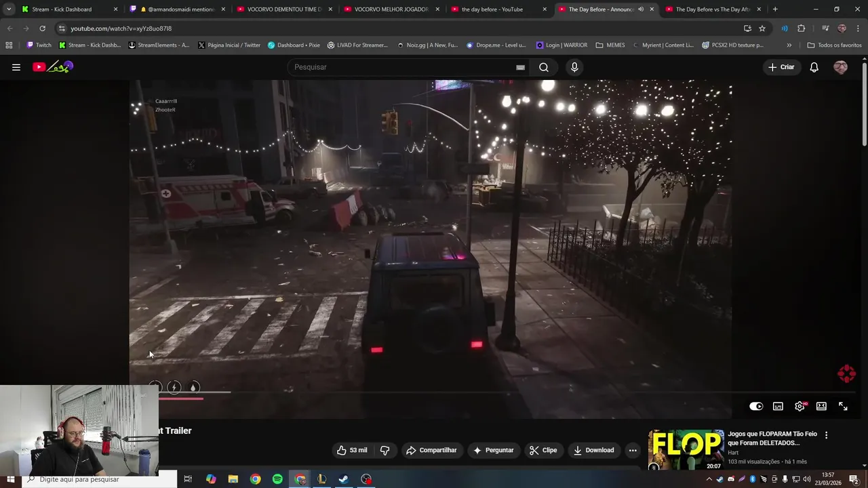The width and height of the screenshot is (868, 488).
Task: Open the Chrome apps grid in bookmarks bar
Action: click(x=9, y=45)
